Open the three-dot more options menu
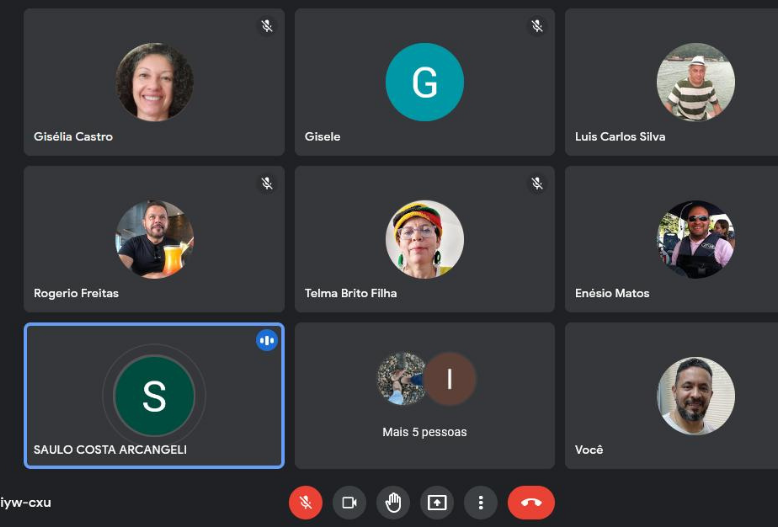 pyautogui.click(x=481, y=502)
